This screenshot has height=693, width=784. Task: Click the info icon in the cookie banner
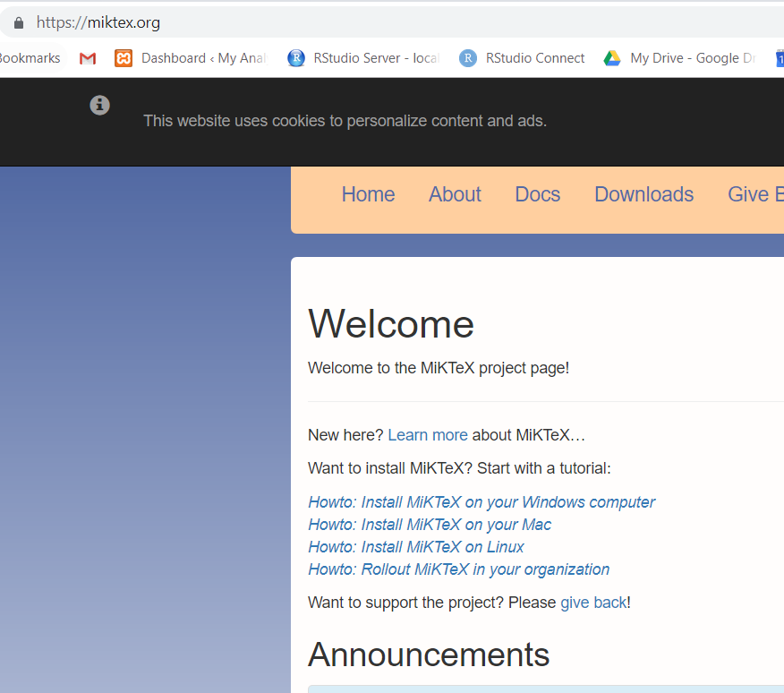[99, 105]
